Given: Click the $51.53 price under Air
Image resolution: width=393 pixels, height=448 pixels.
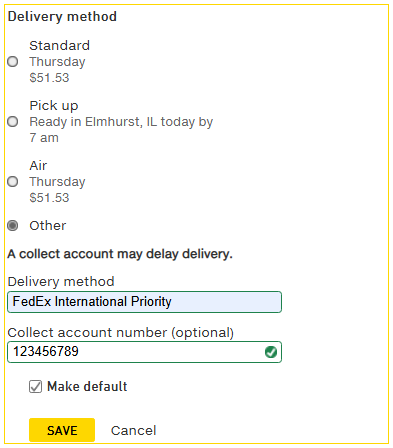Looking at the screenshot, I should pyautogui.click(x=49, y=198).
